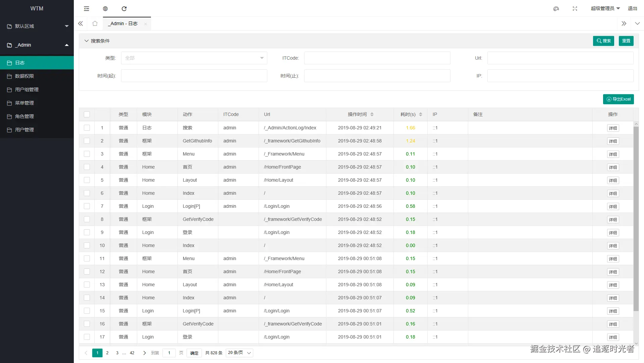Collapse the sidebar with the hamburger icon
This screenshot has width=644, height=363.
tap(87, 9)
